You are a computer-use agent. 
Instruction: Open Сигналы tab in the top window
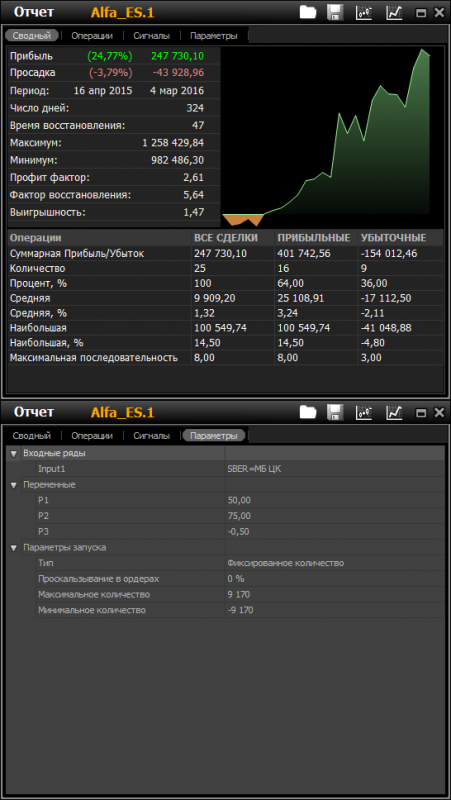(151, 36)
